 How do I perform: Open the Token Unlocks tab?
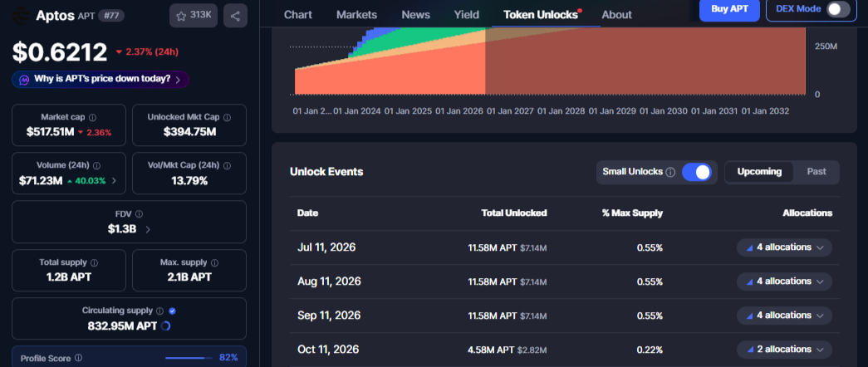[542, 15]
